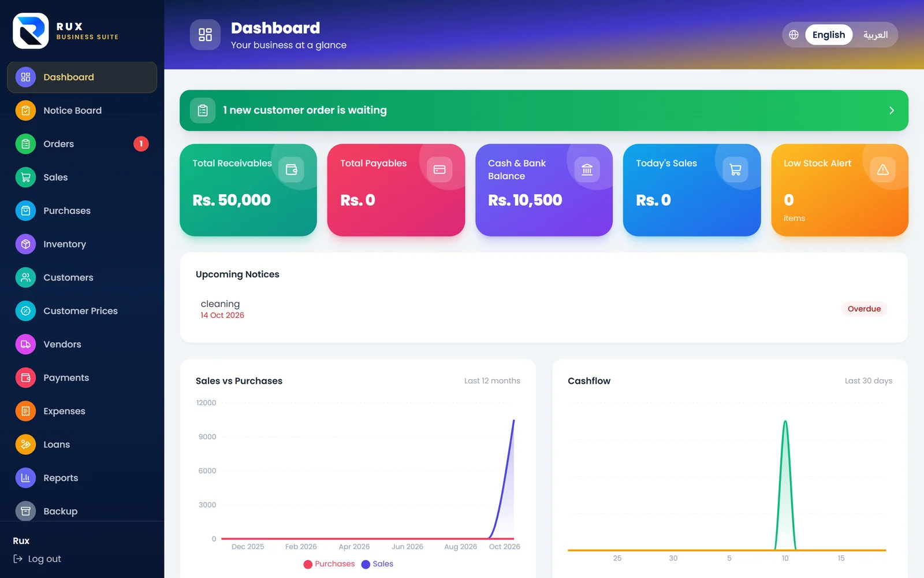The width and height of the screenshot is (924, 578).
Task: Click the 'cleaning' notice title
Action: (x=220, y=303)
